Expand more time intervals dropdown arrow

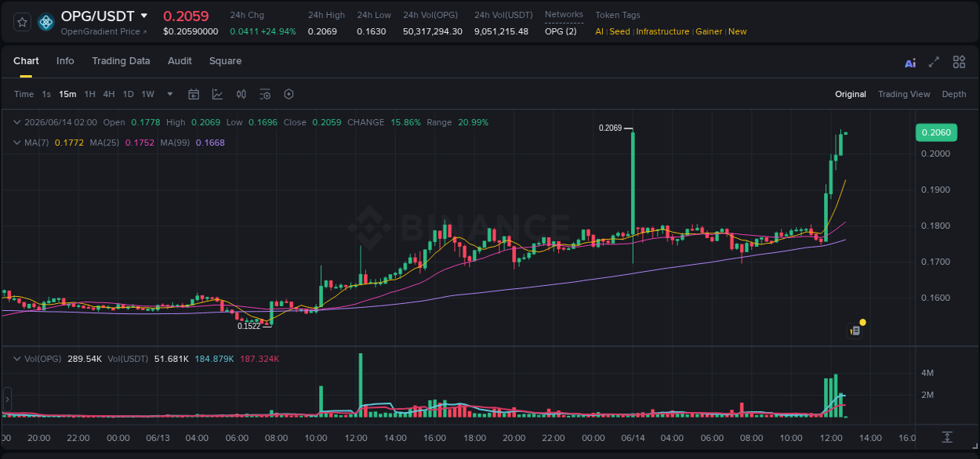coord(170,94)
